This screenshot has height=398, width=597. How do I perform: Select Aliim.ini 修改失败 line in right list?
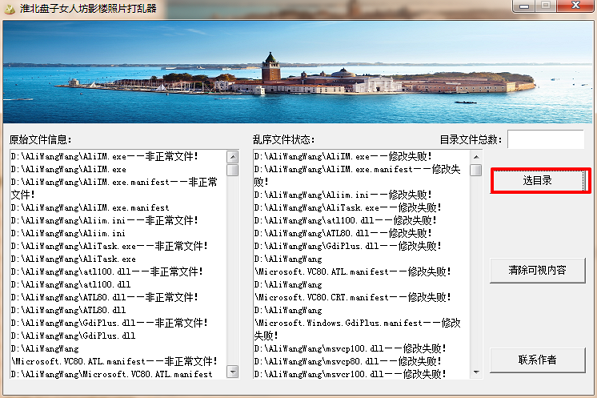(343, 195)
